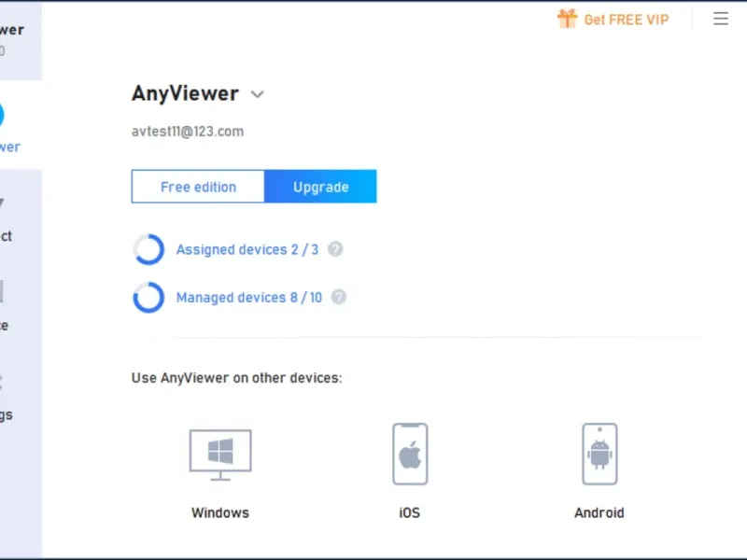Click the Assigned devices progress ring

(148, 249)
